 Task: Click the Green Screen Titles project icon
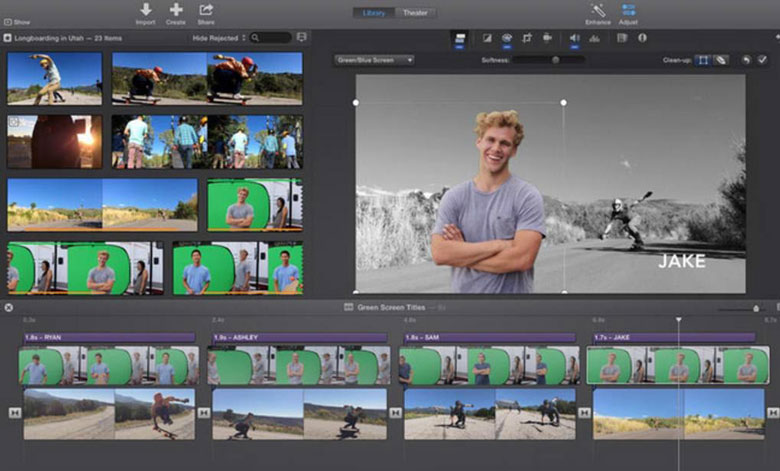(x=349, y=307)
